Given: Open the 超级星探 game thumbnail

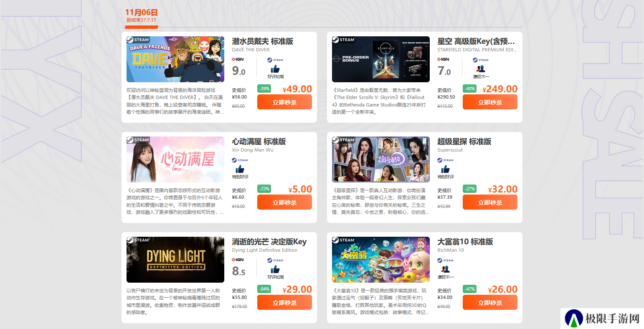Looking at the screenshot, I should pos(381,159).
